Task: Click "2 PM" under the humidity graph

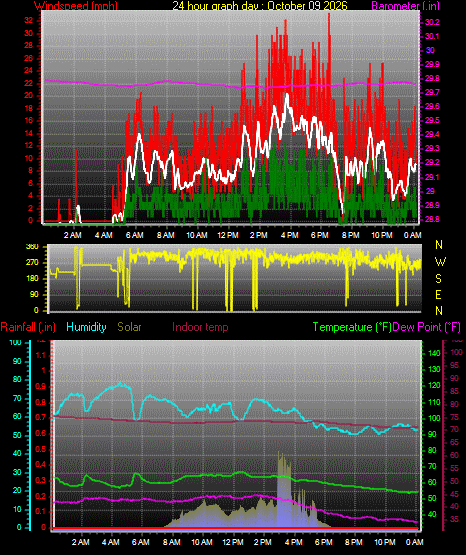Action: tap(263, 542)
